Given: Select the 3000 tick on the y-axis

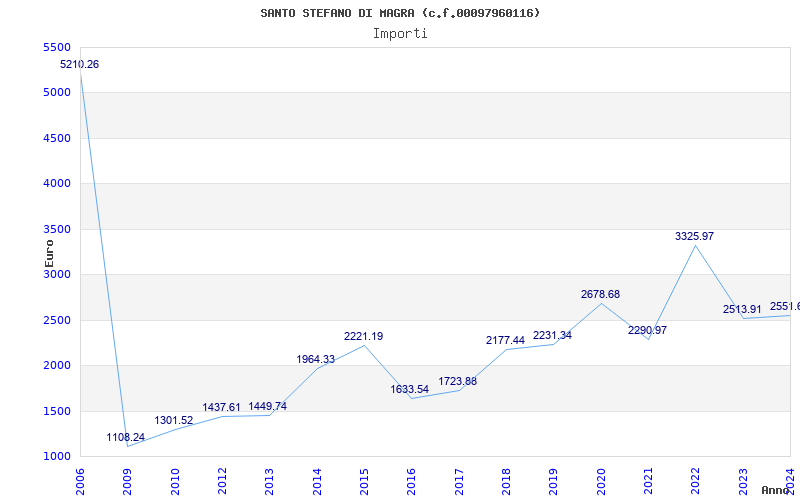Looking at the screenshot, I should pos(58,274).
